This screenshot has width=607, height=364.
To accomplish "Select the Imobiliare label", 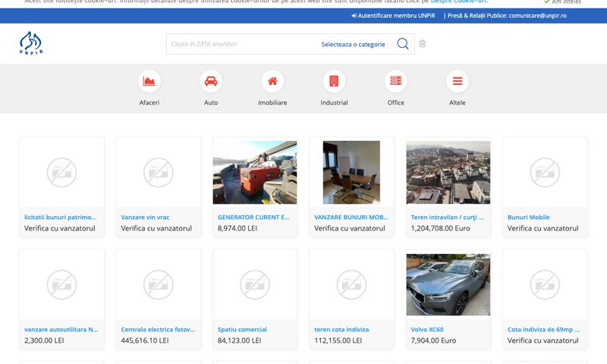I will pos(272,102).
